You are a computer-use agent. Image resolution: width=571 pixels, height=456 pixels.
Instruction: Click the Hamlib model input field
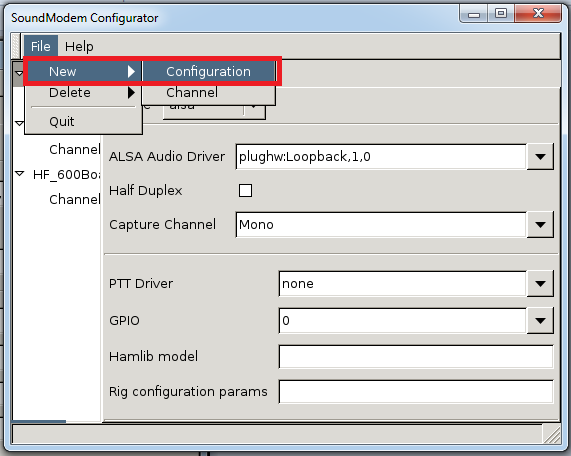click(416, 357)
